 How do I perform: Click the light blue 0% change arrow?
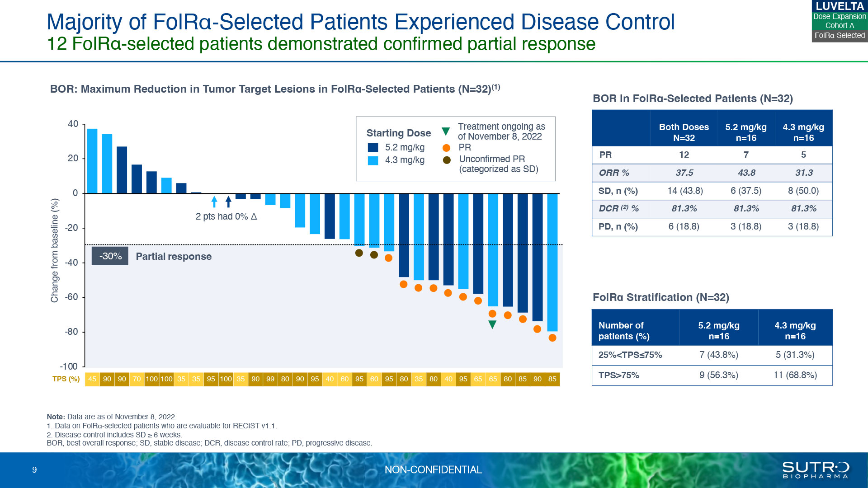[214, 202]
